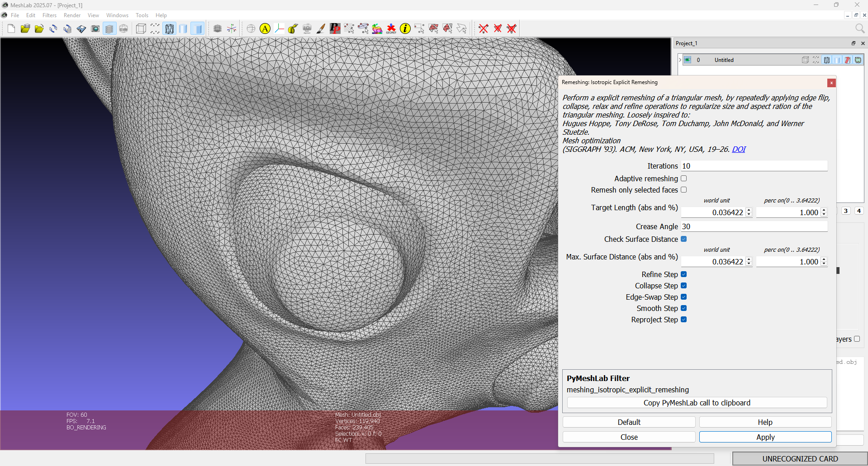The image size is (868, 466).
Task: Click the Crease Angle input field
Action: (x=754, y=226)
